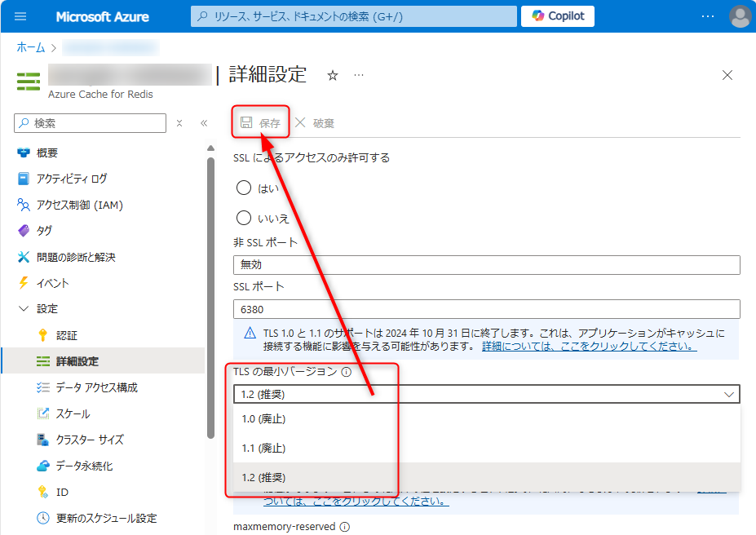Favorite this page with the star icon
The image size is (756, 535).
point(332,75)
